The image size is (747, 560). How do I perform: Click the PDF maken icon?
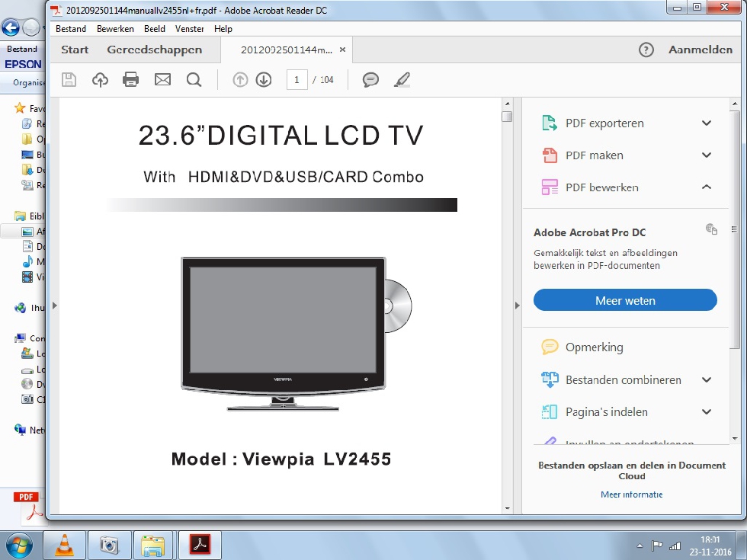[x=550, y=155]
